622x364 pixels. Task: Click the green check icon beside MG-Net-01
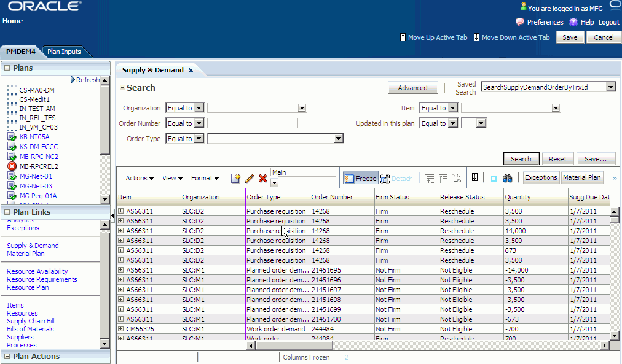click(12, 176)
